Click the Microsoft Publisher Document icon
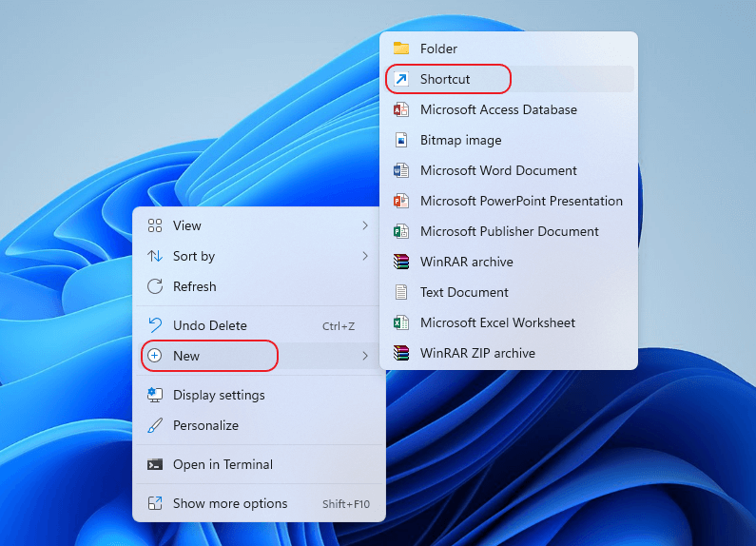 pyautogui.click(x=400, y=231)
